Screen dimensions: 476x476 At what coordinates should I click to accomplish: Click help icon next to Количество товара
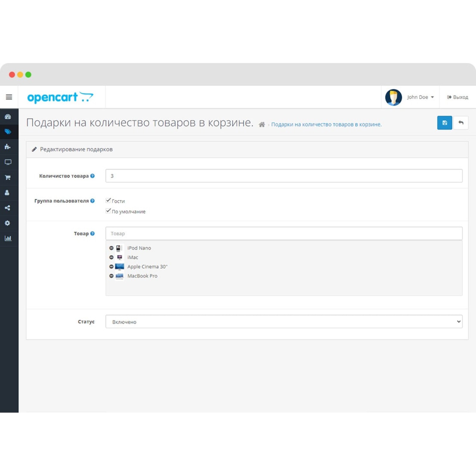(93, 176)
